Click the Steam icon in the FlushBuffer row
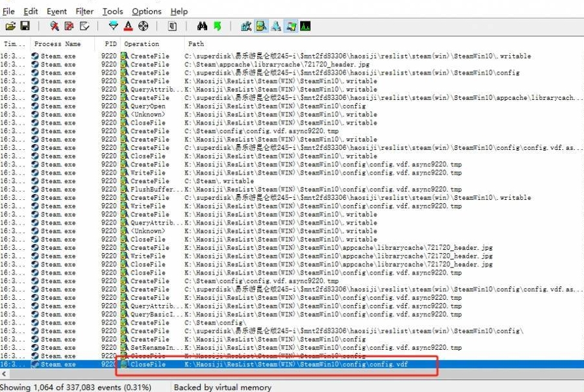Viewport: 584px width, 392px height. click(x=35, y=189)
